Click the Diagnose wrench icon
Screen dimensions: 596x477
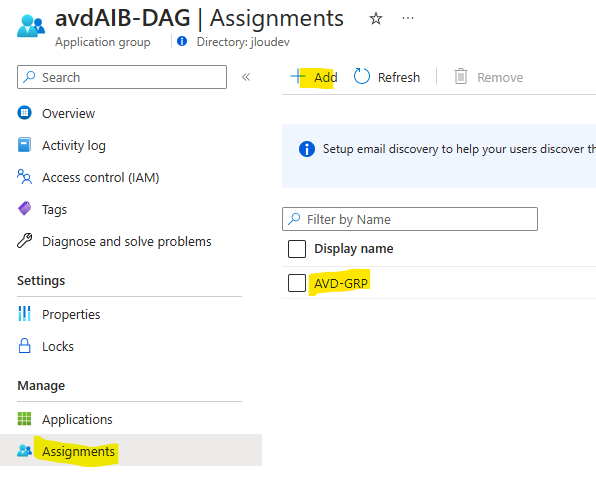point(24,241)
